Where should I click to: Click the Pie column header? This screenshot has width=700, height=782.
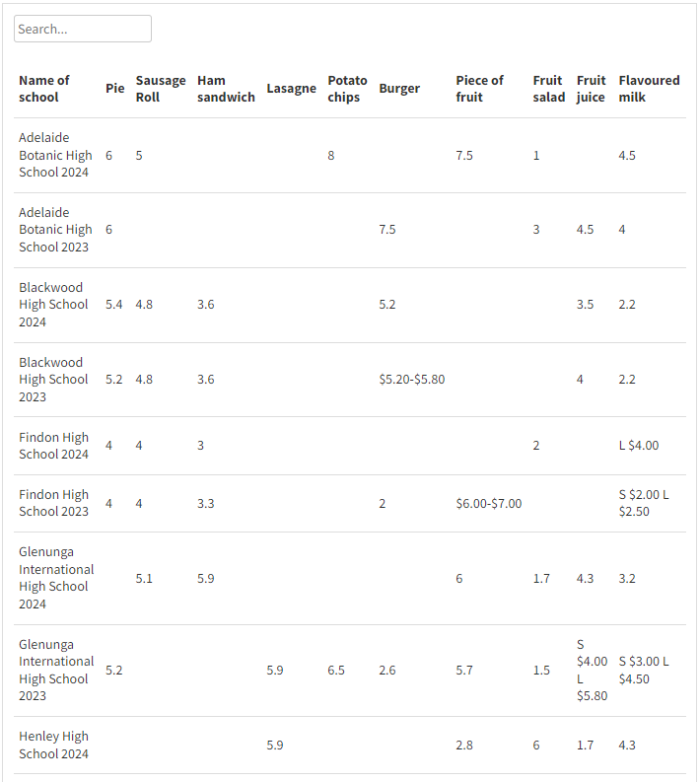115,89
